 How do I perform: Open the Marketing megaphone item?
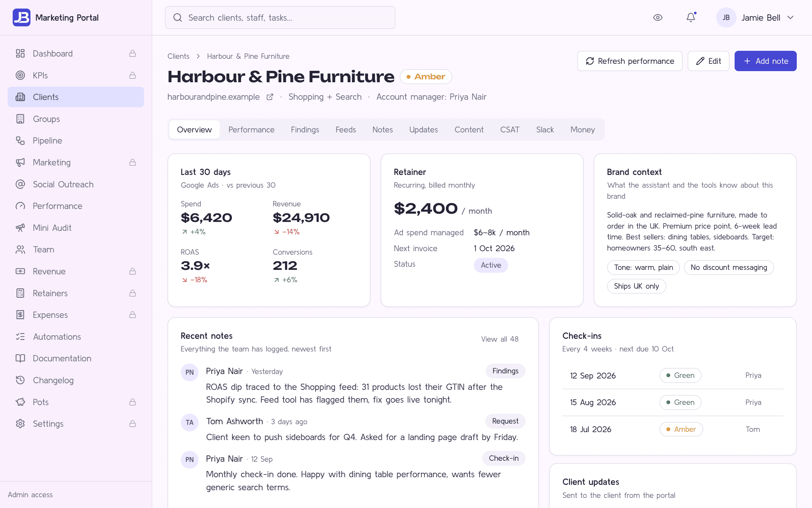(75, 162)
